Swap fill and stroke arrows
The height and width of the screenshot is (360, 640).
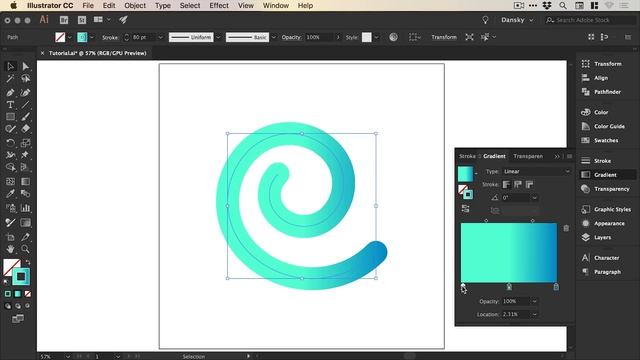pyautogui.click(x=28, y=262)
